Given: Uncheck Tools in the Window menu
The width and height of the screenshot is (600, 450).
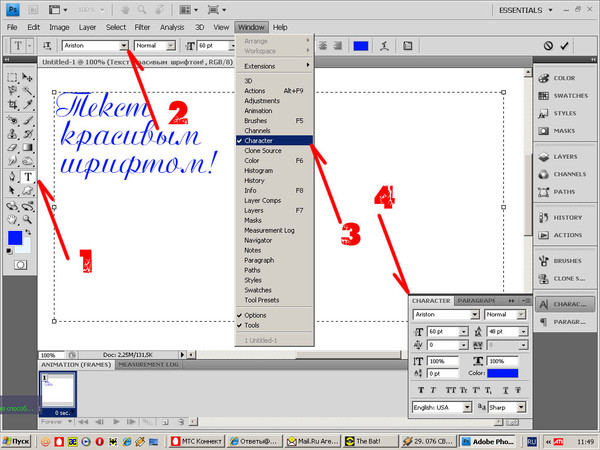Looking at the screenshot, I should click(274, 325).
